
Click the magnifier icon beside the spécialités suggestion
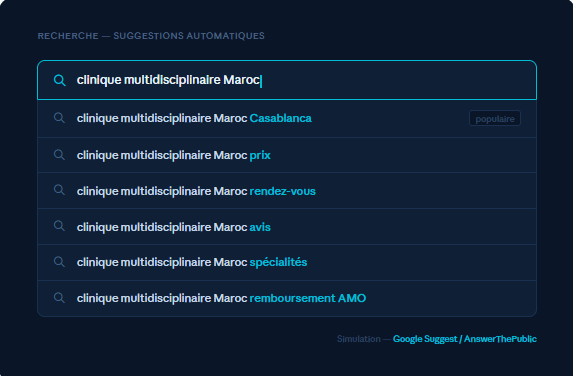point(59,262)
